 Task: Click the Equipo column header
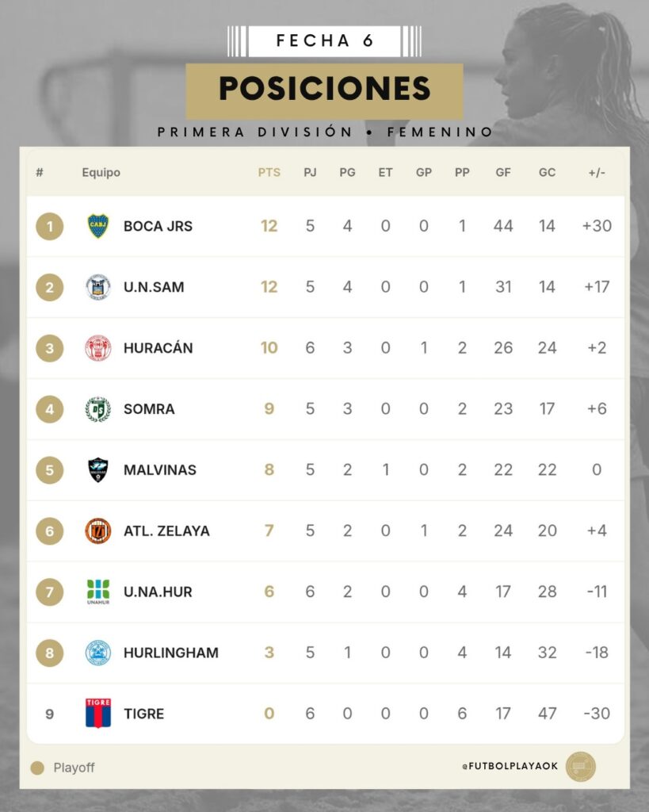point(101,172)
